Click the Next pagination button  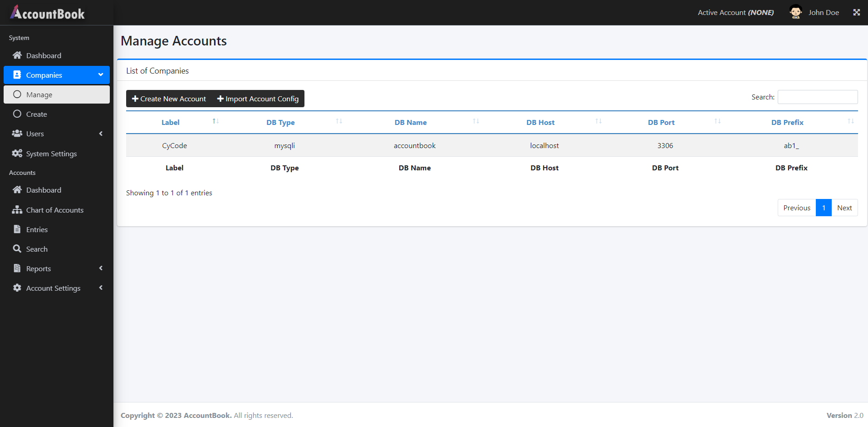[844, 208]
